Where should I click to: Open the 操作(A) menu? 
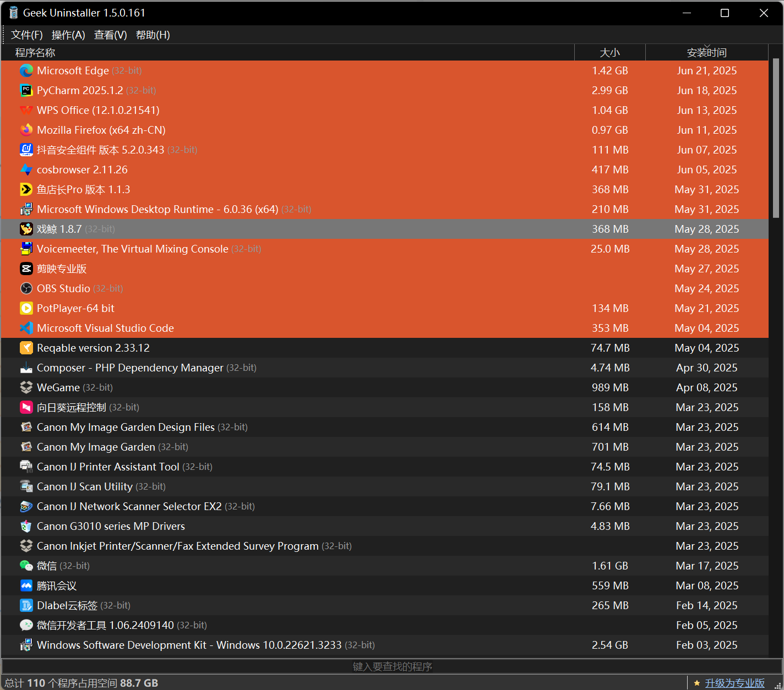coord(68,35)
